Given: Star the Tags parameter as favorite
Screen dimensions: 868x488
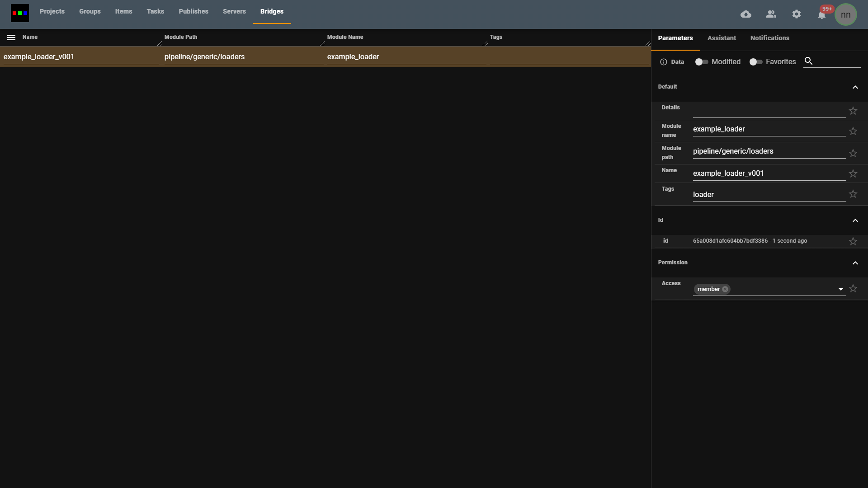Looking at the screenshot, I should pyautogui.click(x=853, y=194).
